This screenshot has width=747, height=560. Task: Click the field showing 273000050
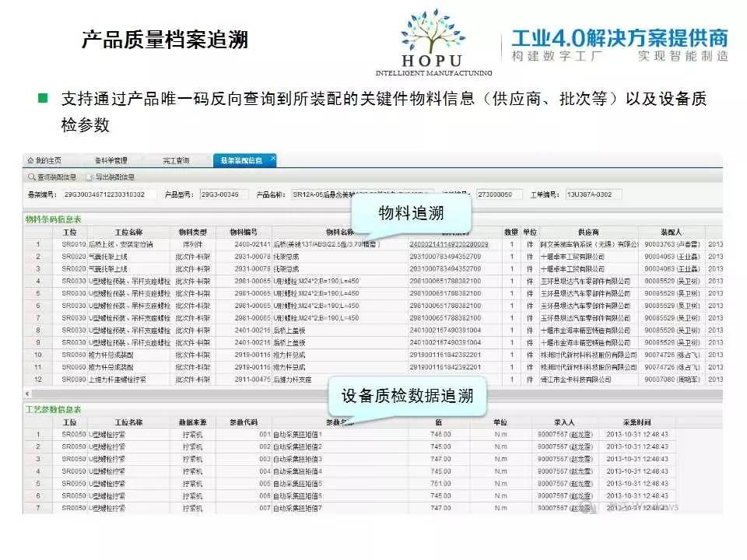coord(498,194)
